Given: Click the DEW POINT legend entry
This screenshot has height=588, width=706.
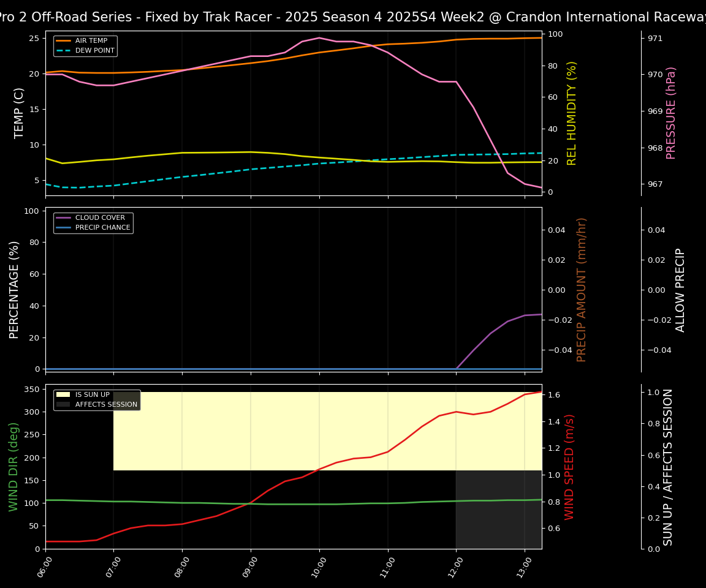Looking at the screenshot, I should (x=94, y=51).
